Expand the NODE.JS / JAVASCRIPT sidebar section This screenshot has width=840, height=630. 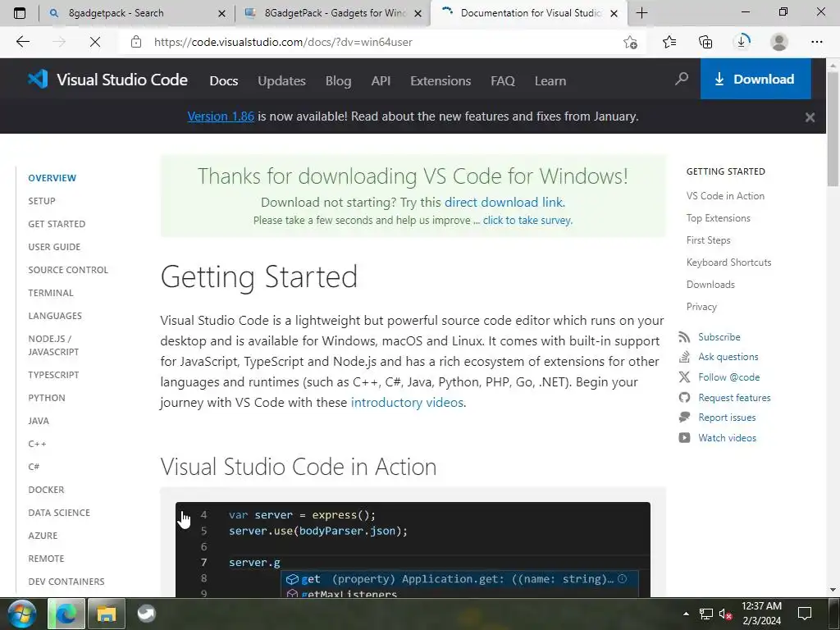pos(53,345)
